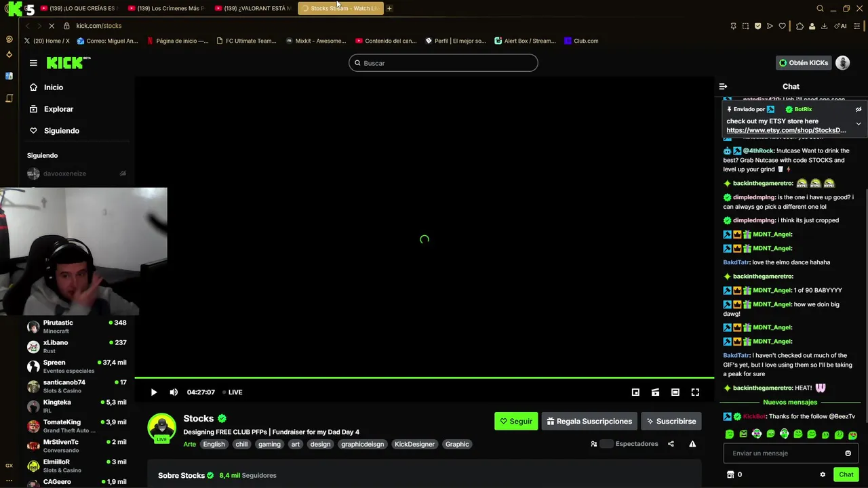This screenshot has width=868, height=488.
Task: Click the Suscribirse button
Action: [671, 421]
